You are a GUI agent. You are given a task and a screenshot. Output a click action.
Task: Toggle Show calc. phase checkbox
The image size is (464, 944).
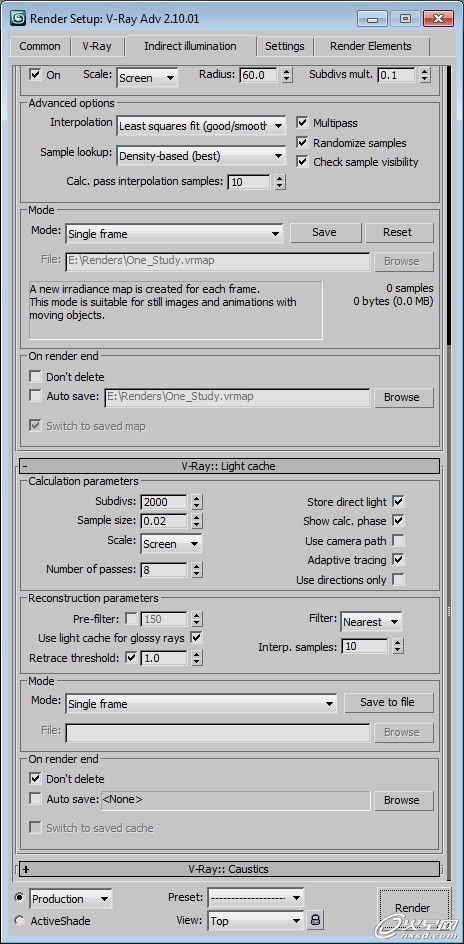pyautogui.click(x=398, y=520)
